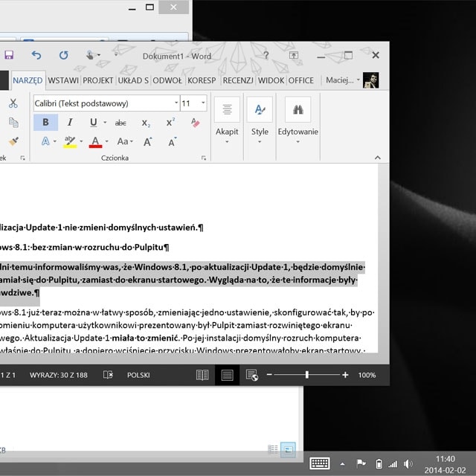Clear all formatting eraser icon

[196, 122]
